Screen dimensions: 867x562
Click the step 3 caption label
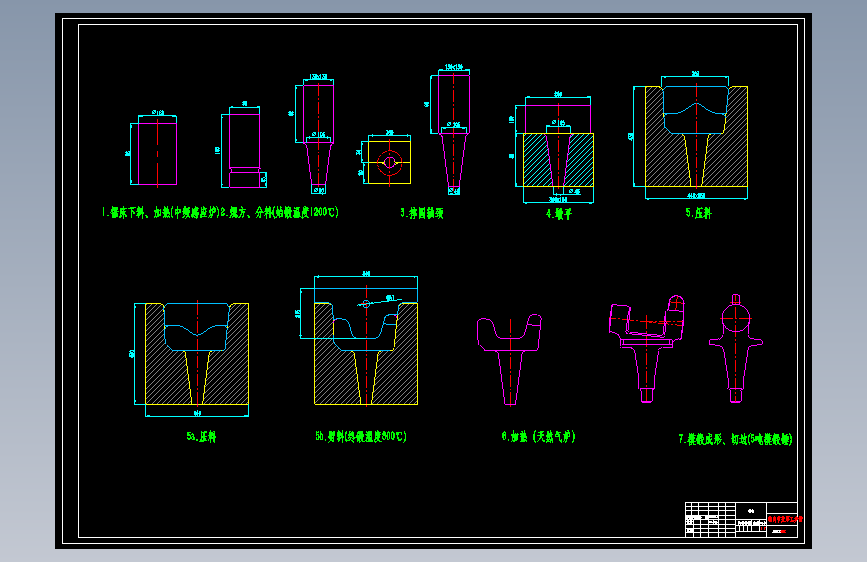click(x=422, y=214)
